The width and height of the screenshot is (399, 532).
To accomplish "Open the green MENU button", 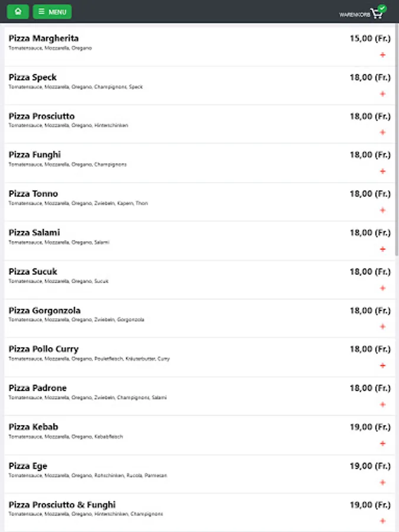I will pos(52,12).
